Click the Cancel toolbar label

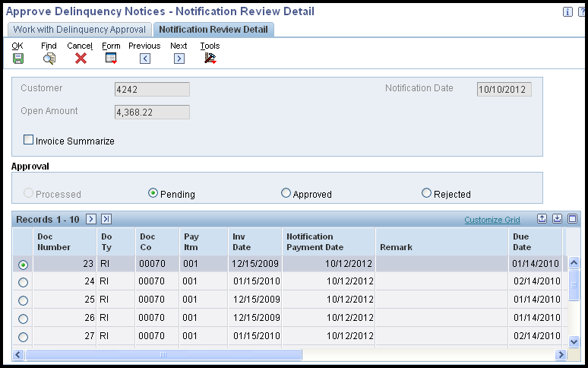(80, 46)
